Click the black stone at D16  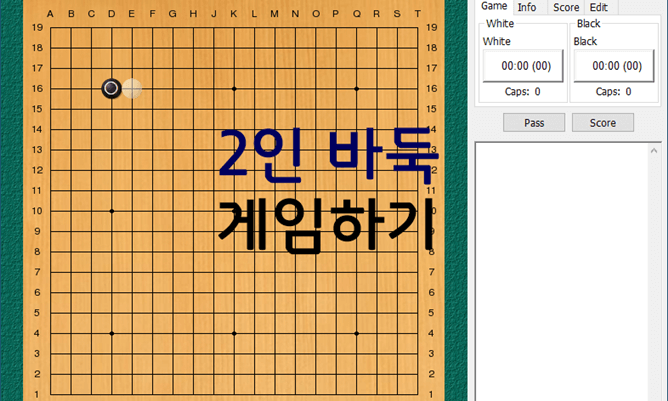pos(112,89)
